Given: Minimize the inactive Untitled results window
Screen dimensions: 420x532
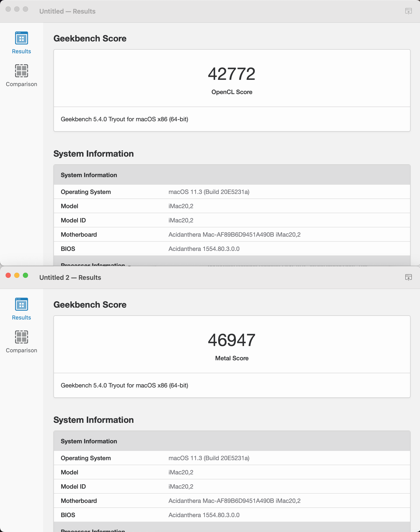Looking at the screenshot, I should click(17, 9).
